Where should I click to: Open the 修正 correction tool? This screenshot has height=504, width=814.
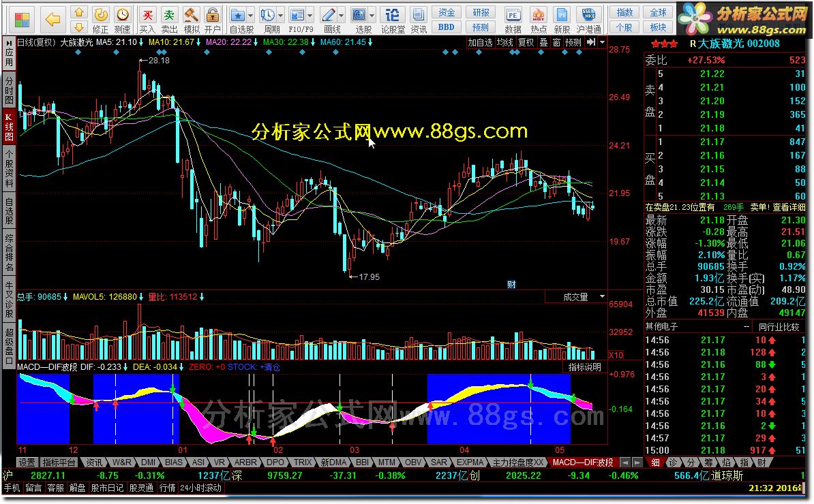click(101, 20)
